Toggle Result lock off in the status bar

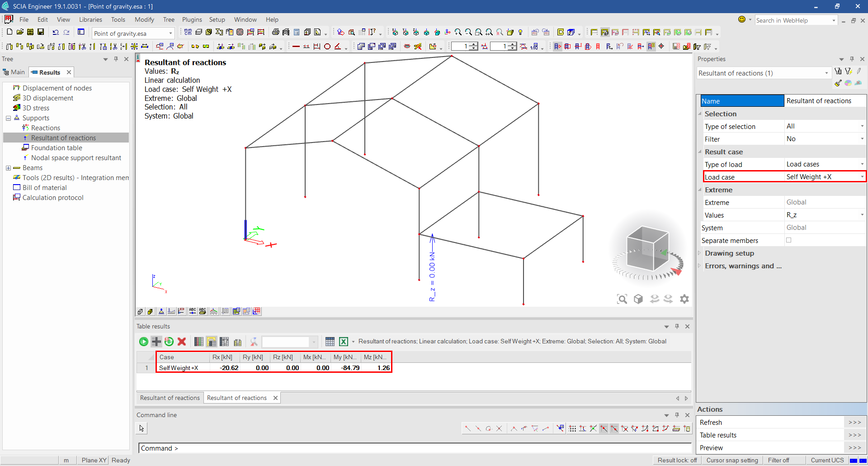coord(677,460)
